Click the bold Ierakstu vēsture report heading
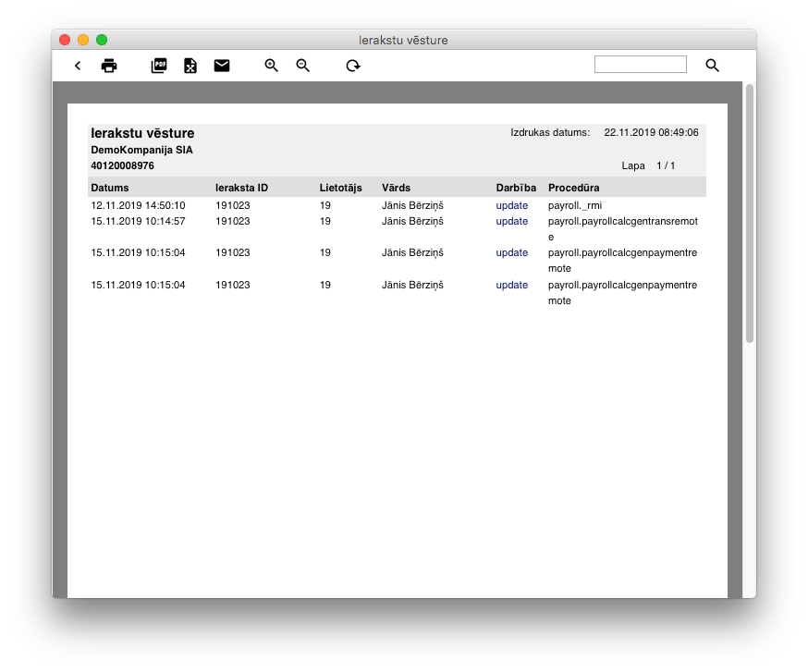Screen dimensions: 808x672 (x=142, y=133)
